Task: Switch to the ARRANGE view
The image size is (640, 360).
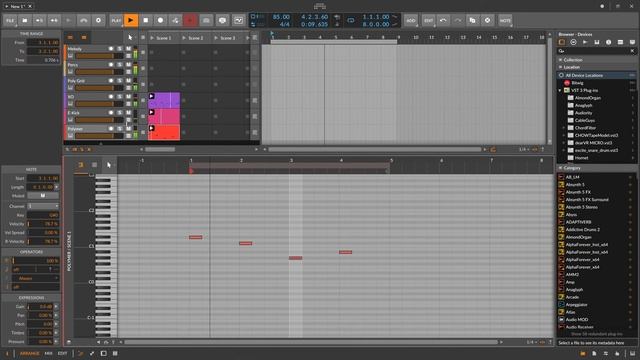Action: point(29,353)
